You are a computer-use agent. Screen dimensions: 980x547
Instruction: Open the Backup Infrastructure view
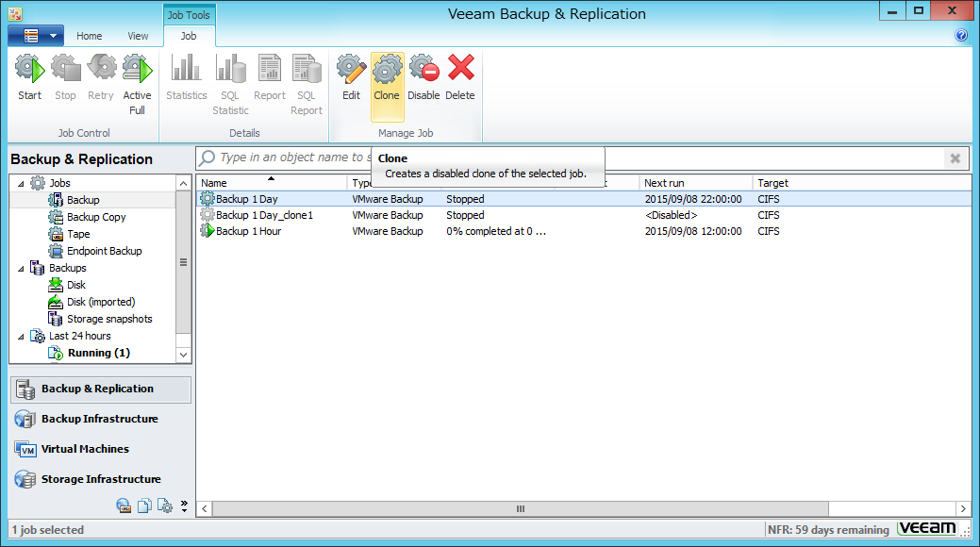point(101,419)
